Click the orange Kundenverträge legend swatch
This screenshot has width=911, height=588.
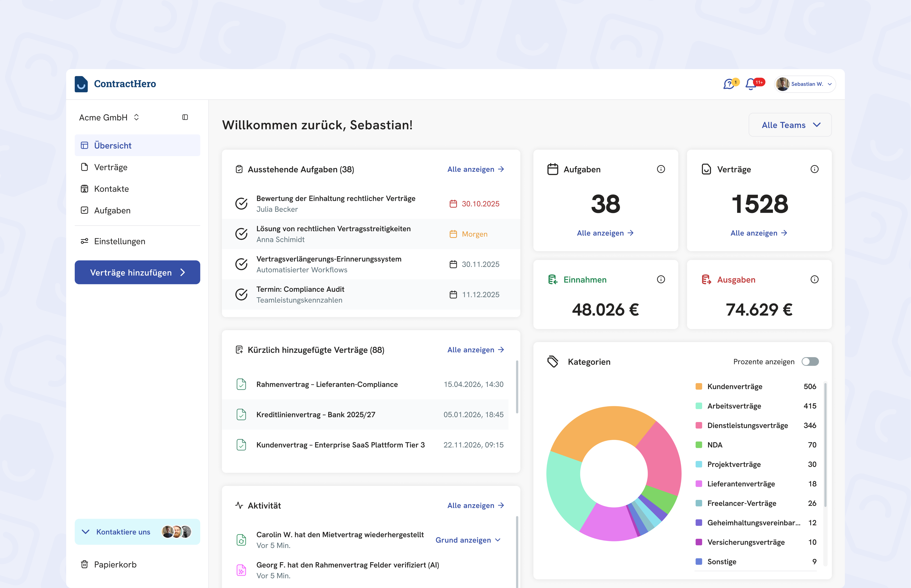pyautogui.click(x=699, y=386)
